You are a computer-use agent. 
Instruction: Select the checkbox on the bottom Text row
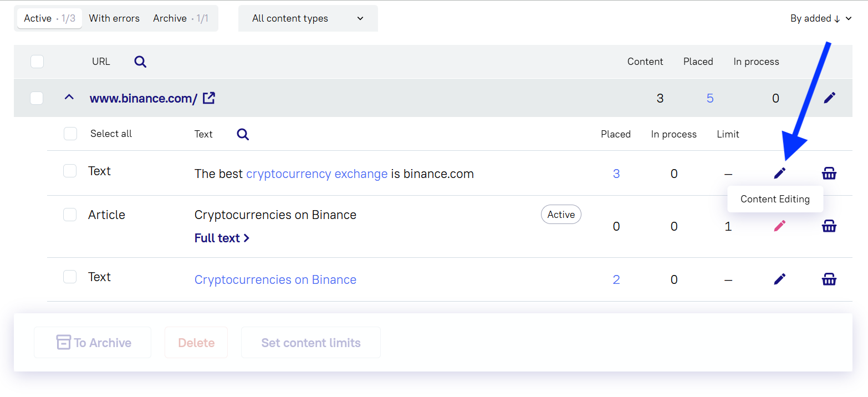[70, 277]
